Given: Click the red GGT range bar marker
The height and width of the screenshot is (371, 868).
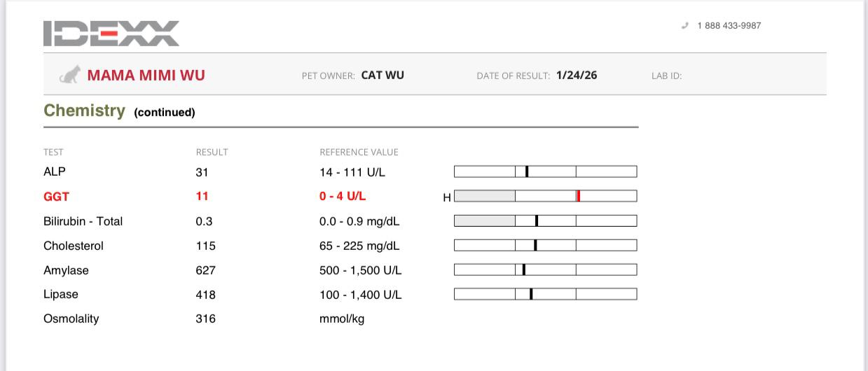Looking at the screenshot, I should (579, 196).
